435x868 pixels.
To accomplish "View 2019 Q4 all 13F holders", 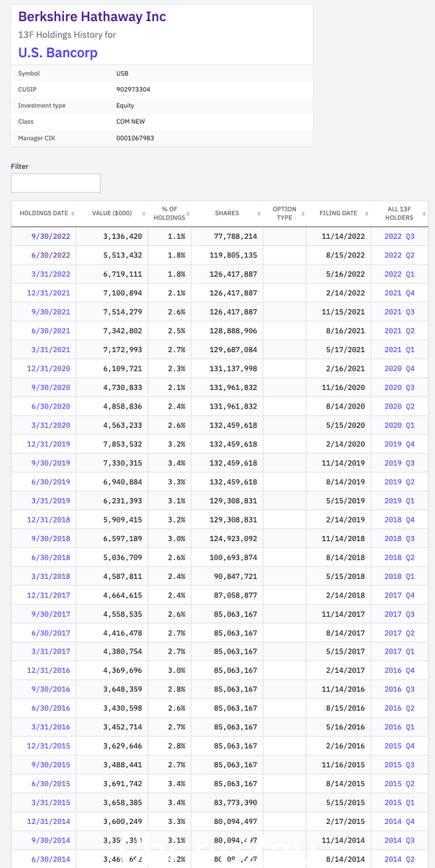I will point(399,444).
